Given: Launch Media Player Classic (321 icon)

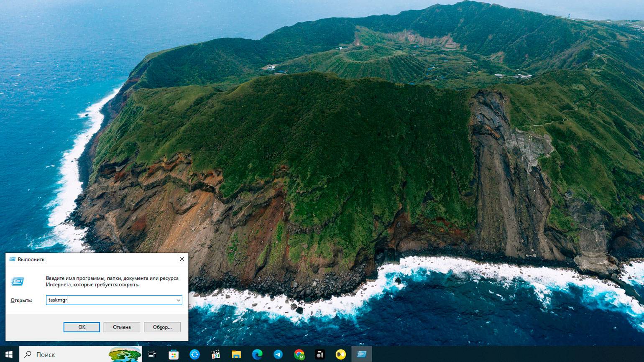Looking at the screenshot, I should pyautogui.click(x=216, y=354).
